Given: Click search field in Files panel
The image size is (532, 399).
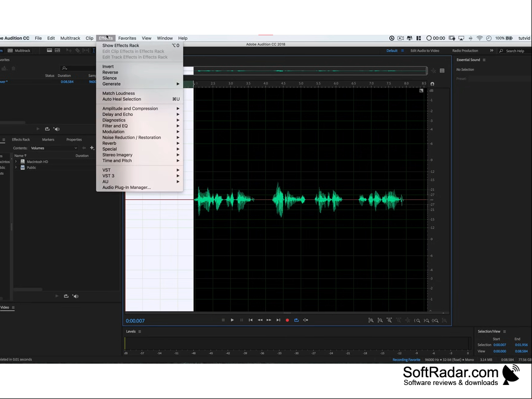Looking at the screenshot, I should click(78, 68).
